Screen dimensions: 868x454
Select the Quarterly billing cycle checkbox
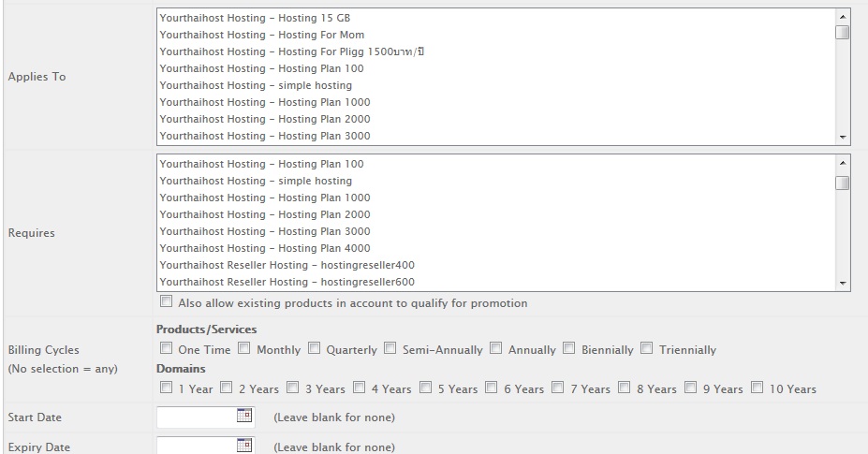[x=314, y=347]
